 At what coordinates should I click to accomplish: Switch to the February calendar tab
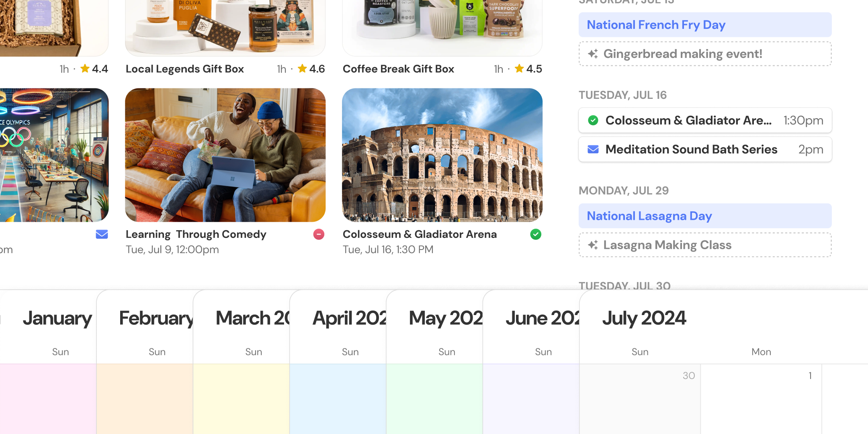click(156, 318)
